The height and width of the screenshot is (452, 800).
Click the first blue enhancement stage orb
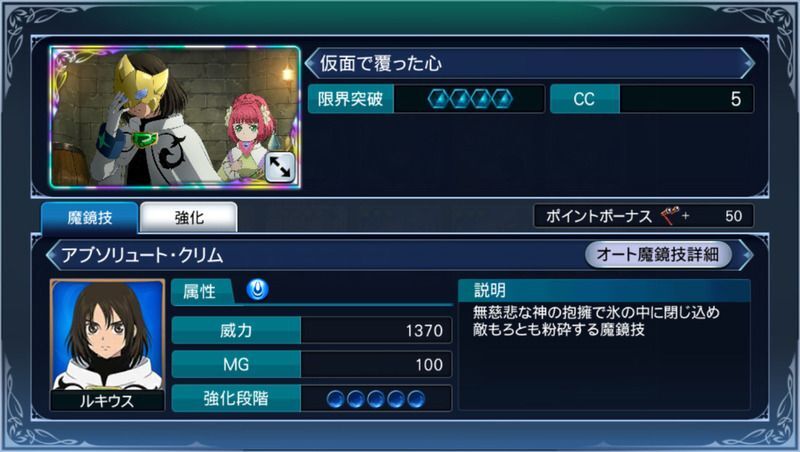pos(335,399)
